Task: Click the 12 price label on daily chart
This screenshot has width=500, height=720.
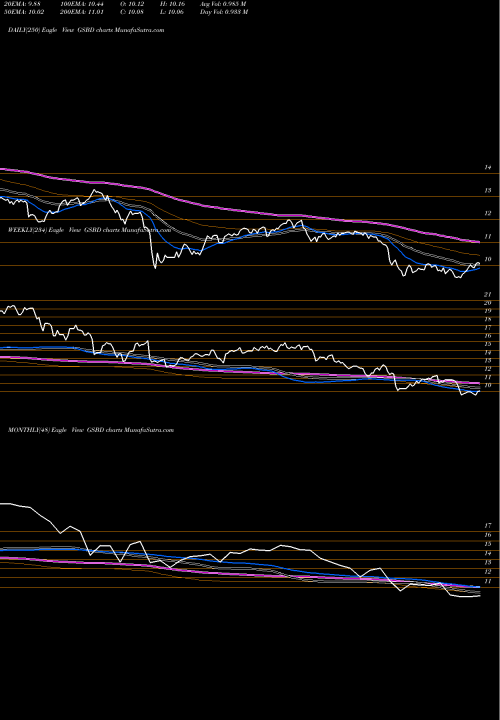Action: 488,214
